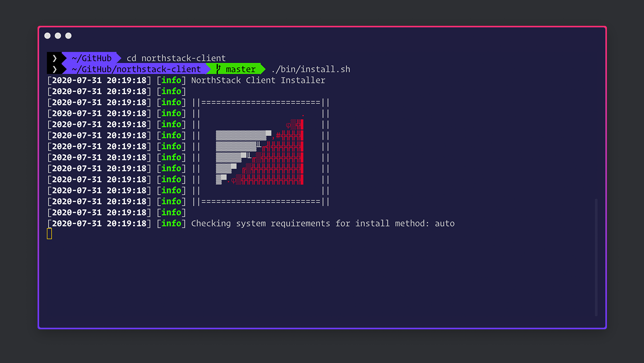Screen dimensions: 644x363
Task: Maximize the terminal window
Action: [x=68, y=36]
